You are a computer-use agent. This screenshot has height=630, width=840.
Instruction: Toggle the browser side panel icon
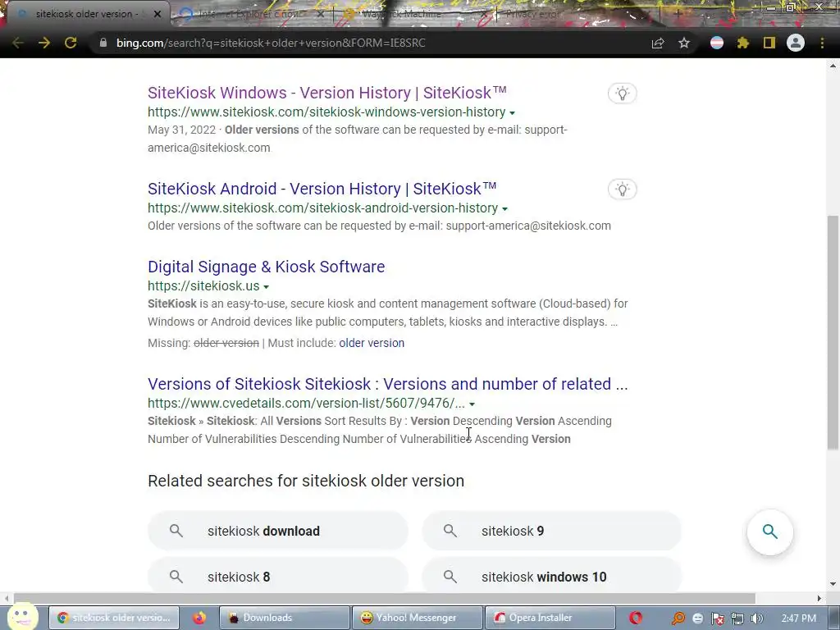pyautogui.click(x=769, y=43)
